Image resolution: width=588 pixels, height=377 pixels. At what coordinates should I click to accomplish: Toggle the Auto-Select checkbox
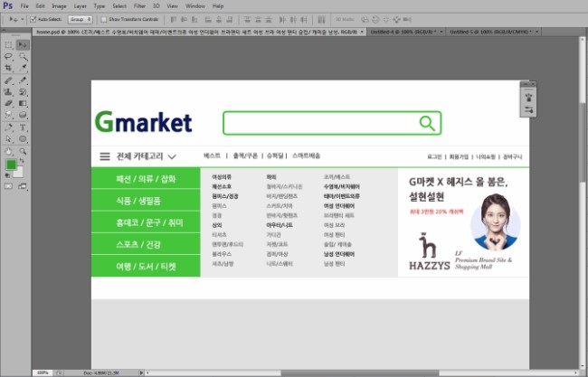coord(33,19)
